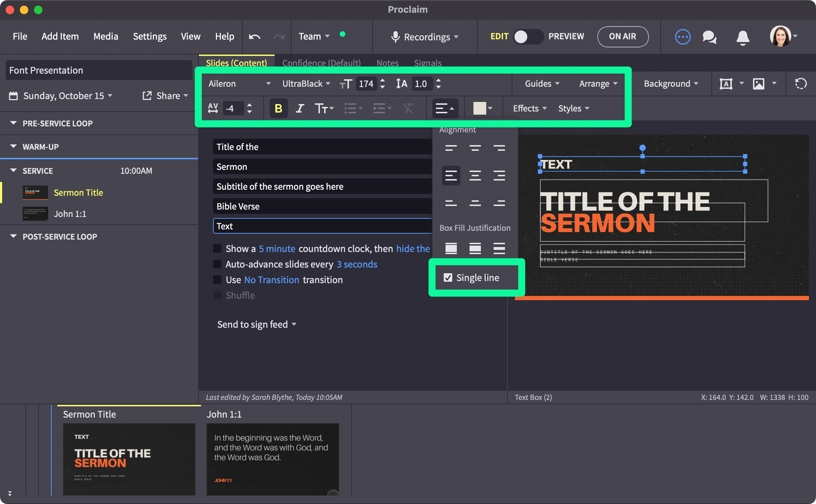Enable the countdown clock checkbox
The width and height of the screenshot is (816, 504).
tap(217, 248)
